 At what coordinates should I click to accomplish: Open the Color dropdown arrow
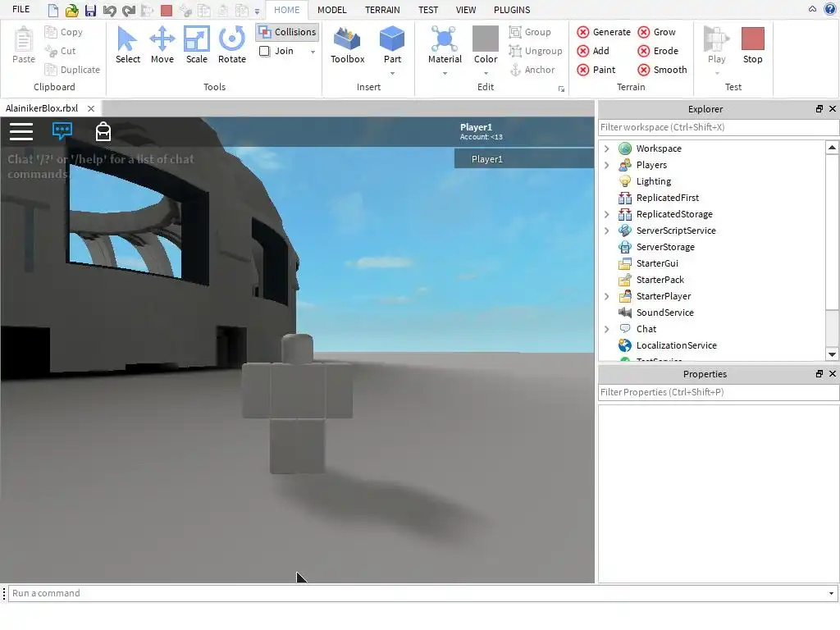(x=486, y=73)
